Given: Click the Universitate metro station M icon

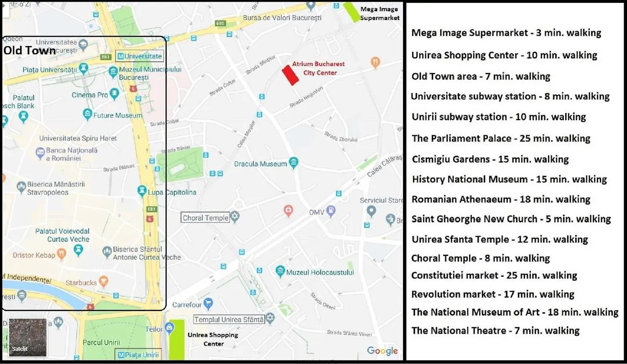Looking at the screenshot, I should click(x=121, y=56).
